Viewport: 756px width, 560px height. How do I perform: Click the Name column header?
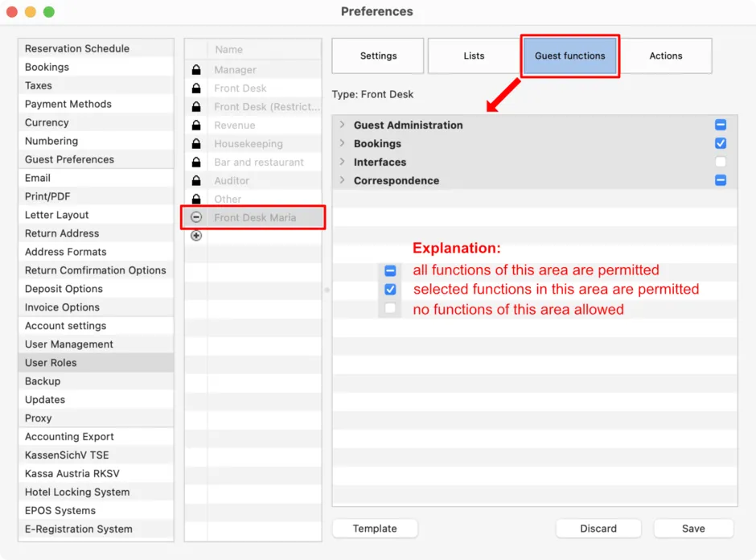point(265,50)
